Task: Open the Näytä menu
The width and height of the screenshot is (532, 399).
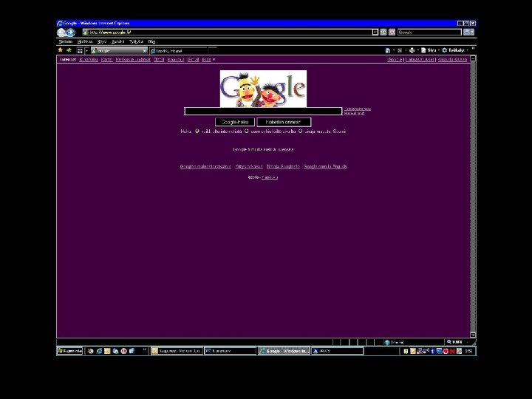Action: (101, 41)
